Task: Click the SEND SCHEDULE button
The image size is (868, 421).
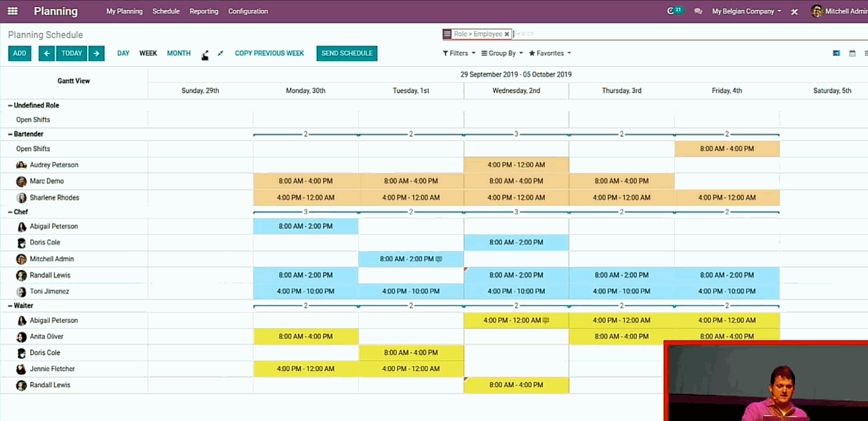Action: pyautogui.click(x=346, y=53)
